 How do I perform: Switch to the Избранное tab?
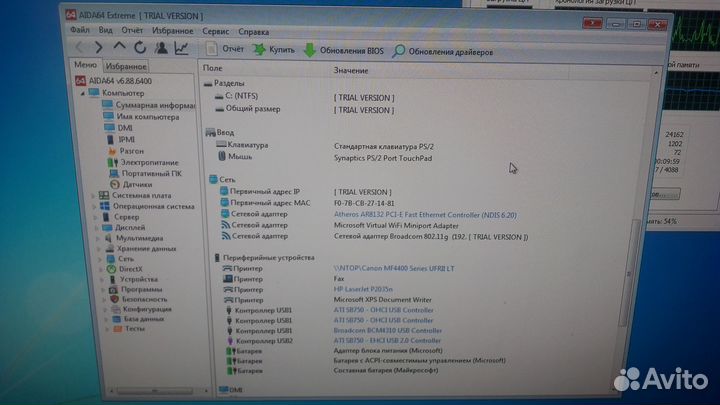(126, 66)
